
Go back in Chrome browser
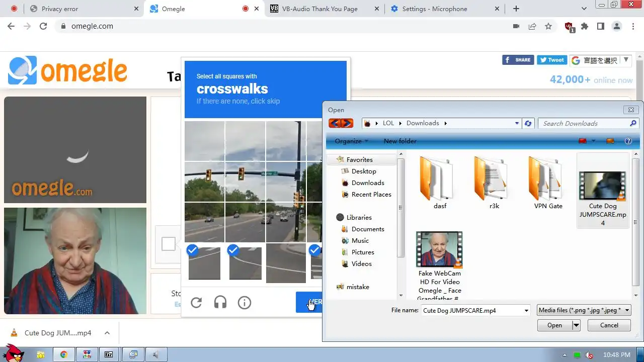tap(11, 26)
